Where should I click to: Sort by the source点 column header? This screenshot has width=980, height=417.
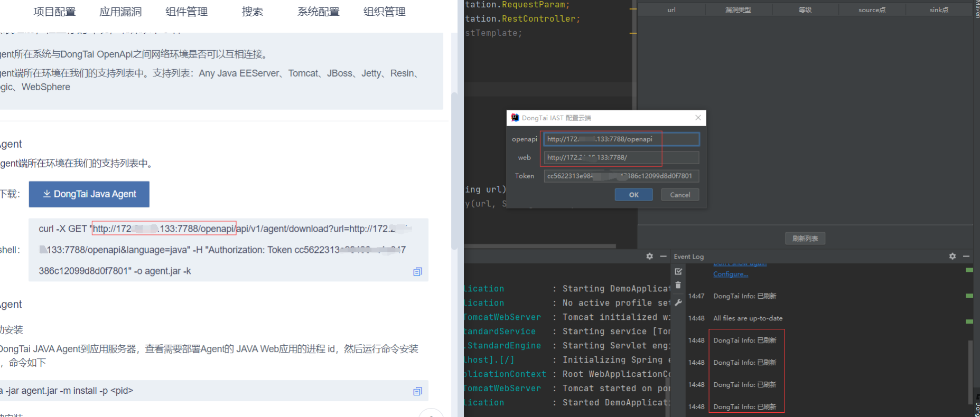(x=872, y=10)
